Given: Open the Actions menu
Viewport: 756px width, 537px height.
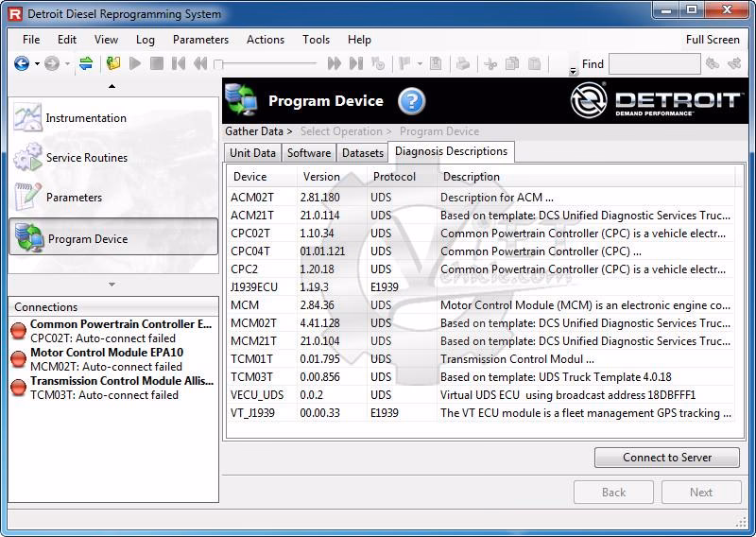Looking at the screenshot, I should pos(266,40).
